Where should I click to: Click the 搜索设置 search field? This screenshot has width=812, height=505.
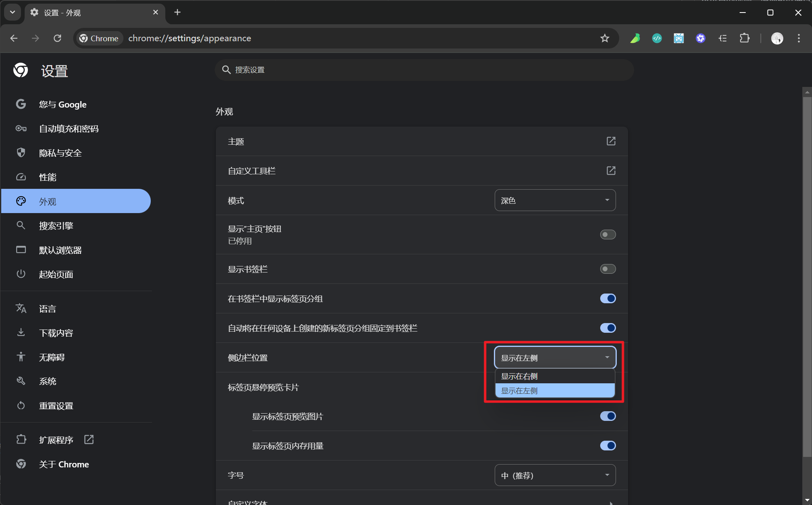click(424, 70)
